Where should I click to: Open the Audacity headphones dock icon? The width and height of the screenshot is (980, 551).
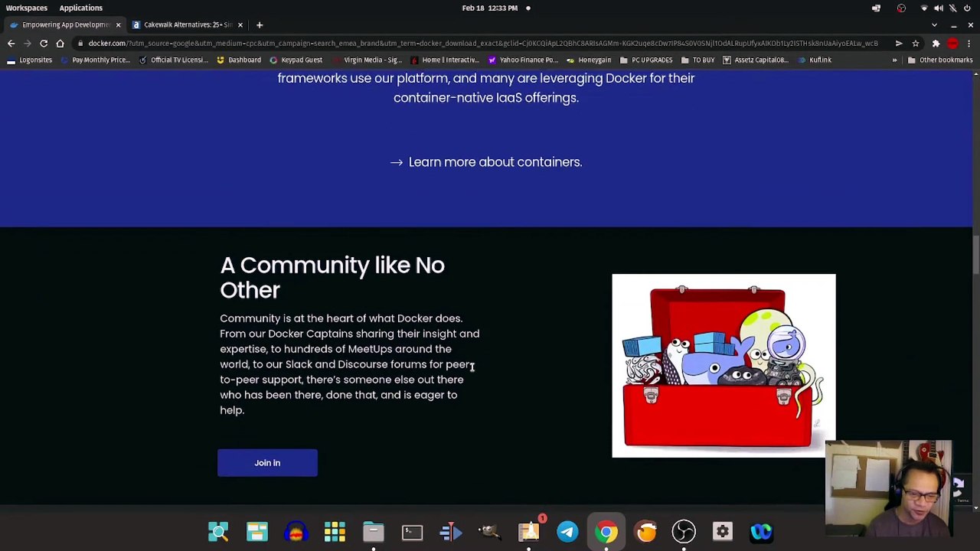point(296,531)
